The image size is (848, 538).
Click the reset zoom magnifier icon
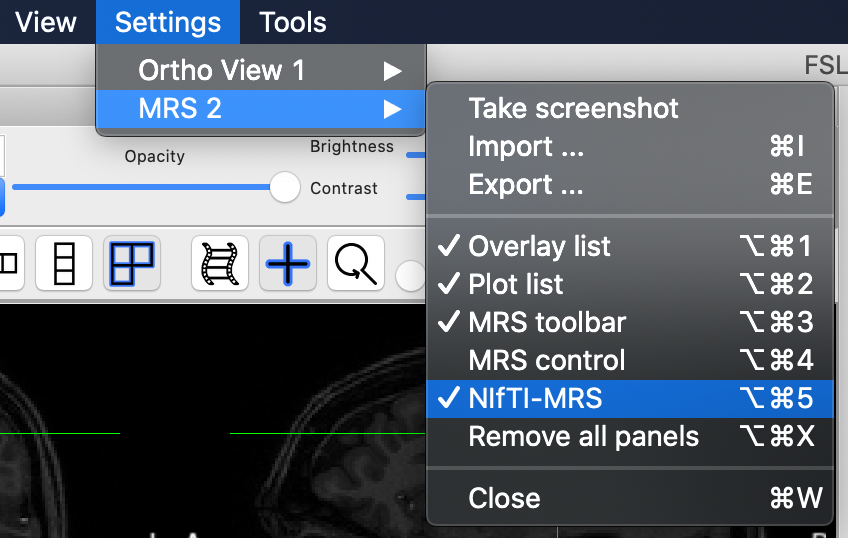tap(355, 264)
